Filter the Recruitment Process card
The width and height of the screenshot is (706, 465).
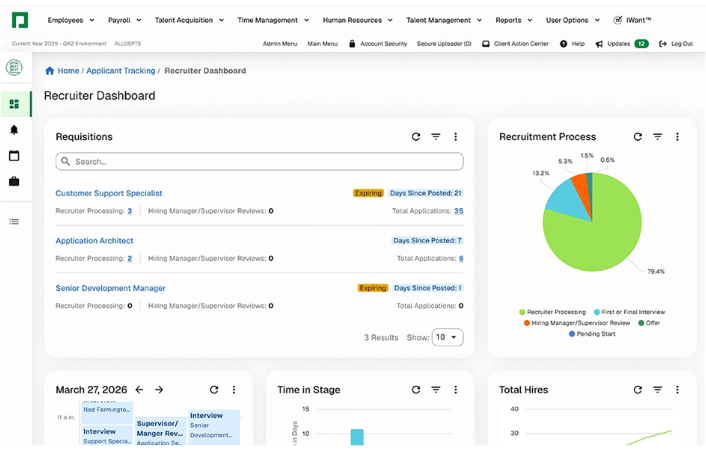point(658,136)
